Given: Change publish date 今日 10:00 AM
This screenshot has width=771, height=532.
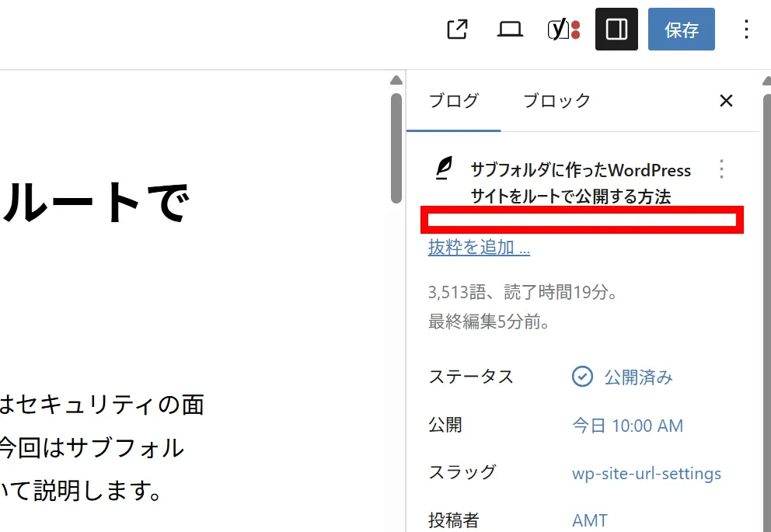Looking at the screenshot, I should coord(627,426).
